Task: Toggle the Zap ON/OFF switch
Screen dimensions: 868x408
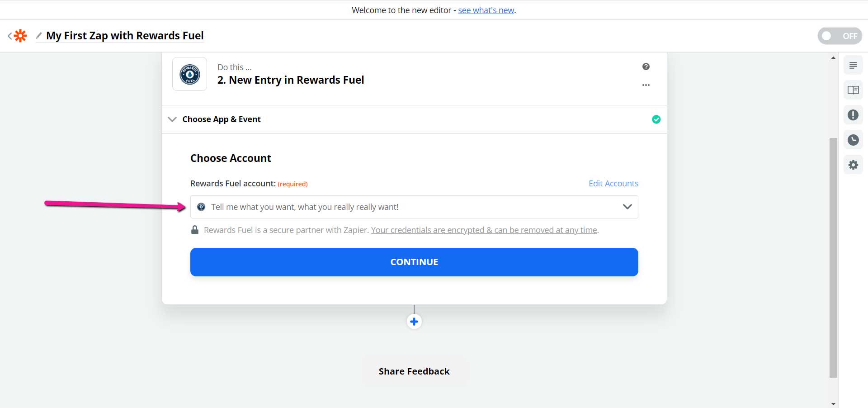Action: [840, 36]
